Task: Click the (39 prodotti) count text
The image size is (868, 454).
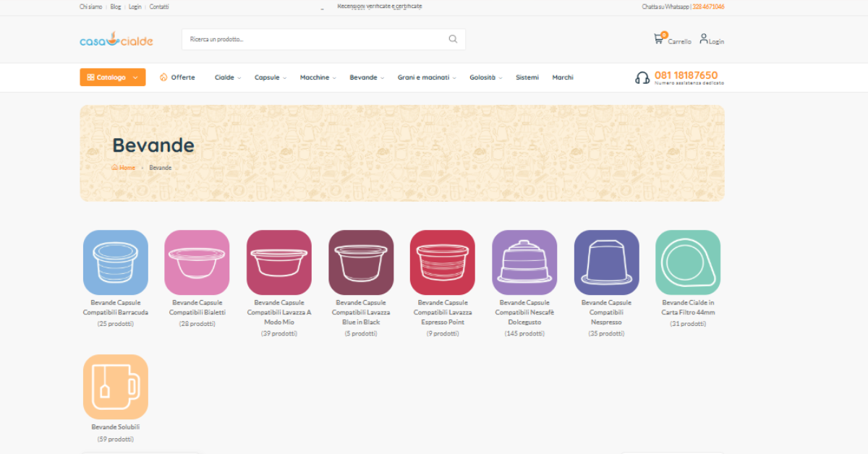Action: pos(279,334)
